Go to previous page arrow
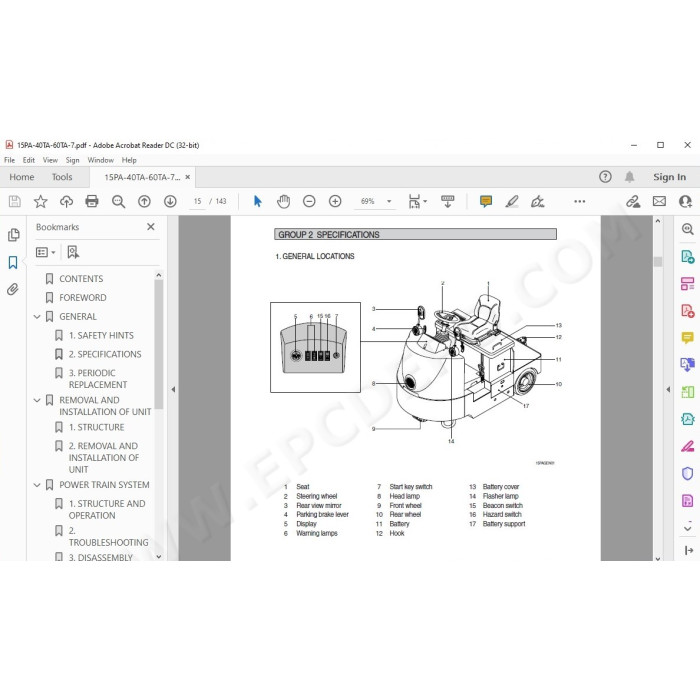Screen dimensions: 700x700 (x=144, y=201)
